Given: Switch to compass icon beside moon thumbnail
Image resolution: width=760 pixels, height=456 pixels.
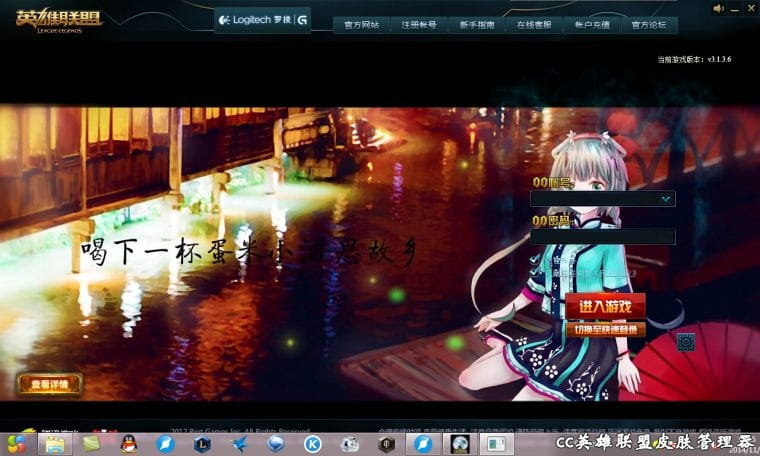Looking at the screenshot, I should pos(423,444).
